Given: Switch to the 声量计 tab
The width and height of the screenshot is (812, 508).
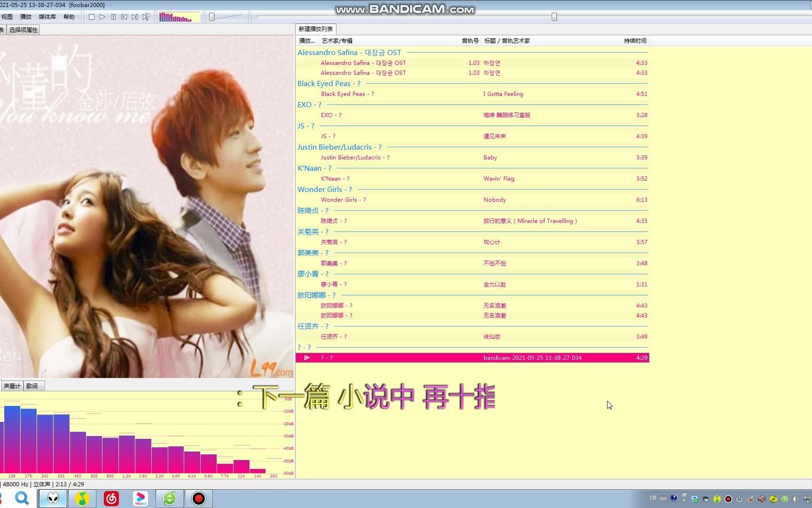Looking at the screenshot, I should pos(12,386).
